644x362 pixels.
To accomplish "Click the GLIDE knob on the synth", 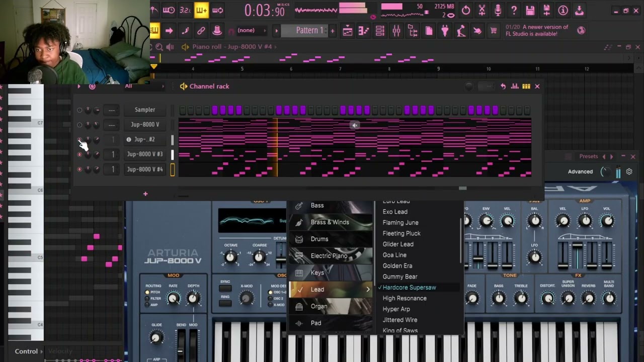I will click(x=156, y=338).
